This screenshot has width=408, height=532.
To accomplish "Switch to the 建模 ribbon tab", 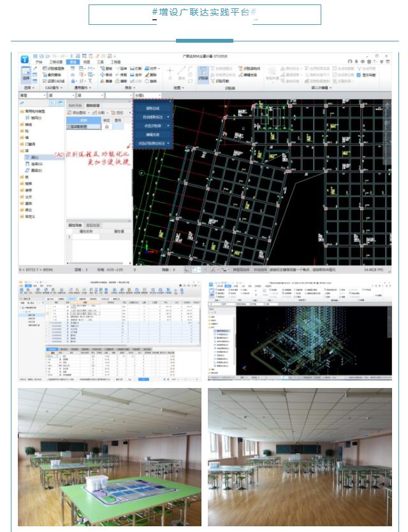I will tap(73, 62).
